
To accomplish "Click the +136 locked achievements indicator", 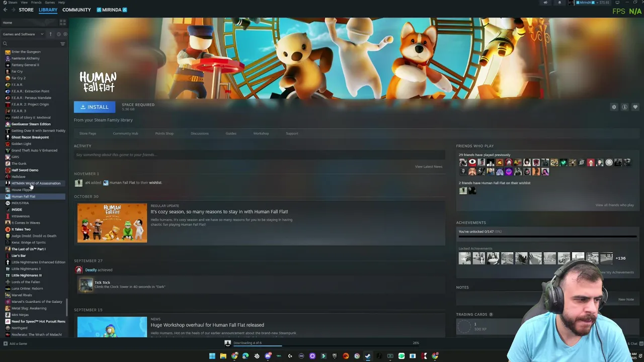I will (x=620, y=258).
